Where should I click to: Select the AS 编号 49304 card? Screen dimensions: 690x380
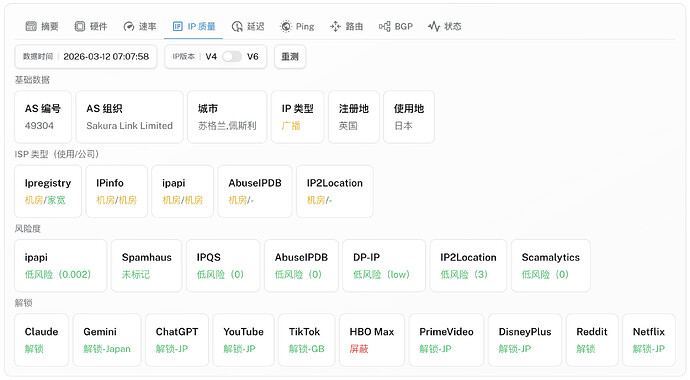(x=43, y=117)
